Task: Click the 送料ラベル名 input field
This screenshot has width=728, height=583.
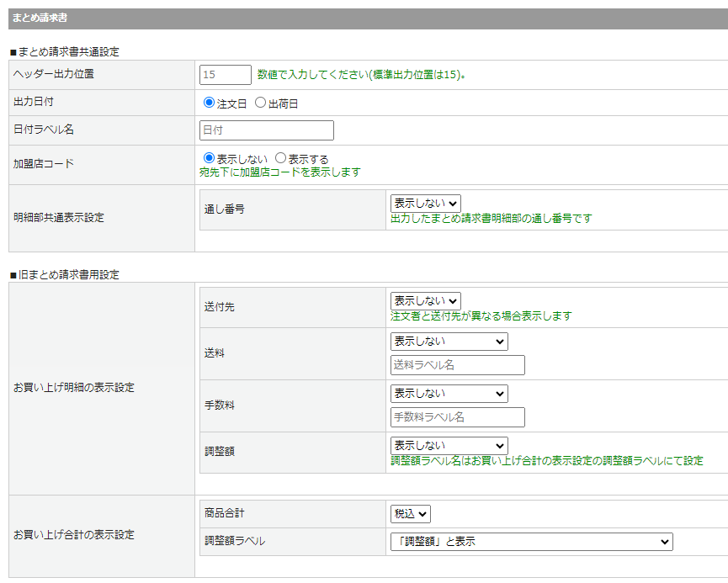Action: [457, 365]
